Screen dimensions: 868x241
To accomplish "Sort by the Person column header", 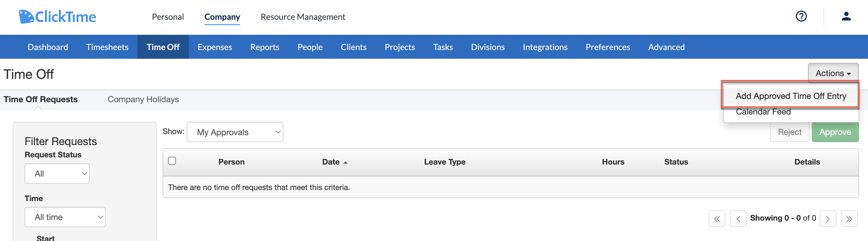I will [x=231, y=162].
